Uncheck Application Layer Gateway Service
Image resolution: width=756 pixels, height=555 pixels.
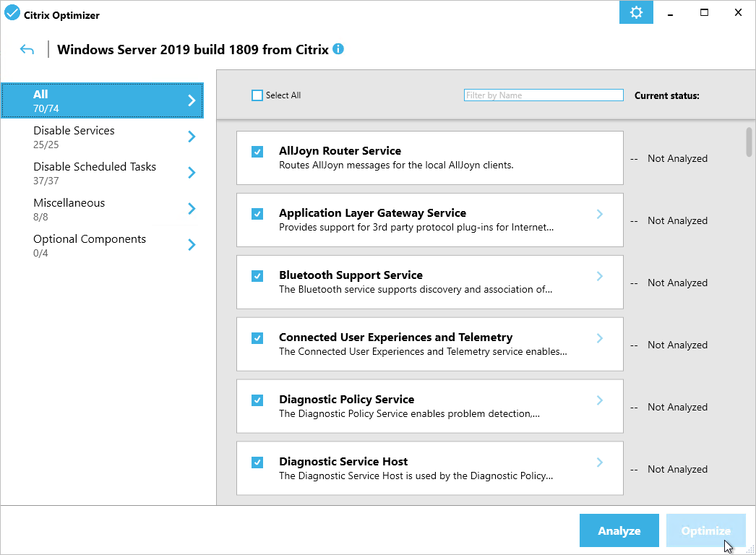click(x=257, y=214)
